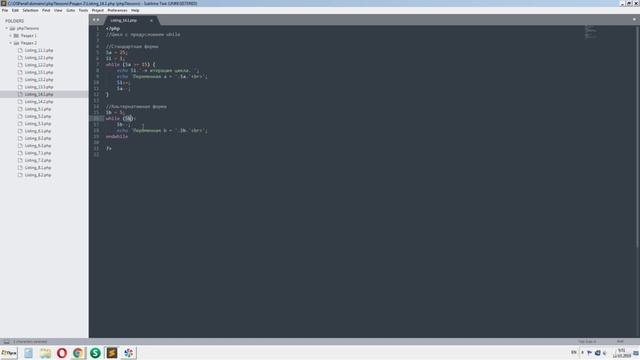Open Listing_11.1.php in the sidebar

[39, 50]
